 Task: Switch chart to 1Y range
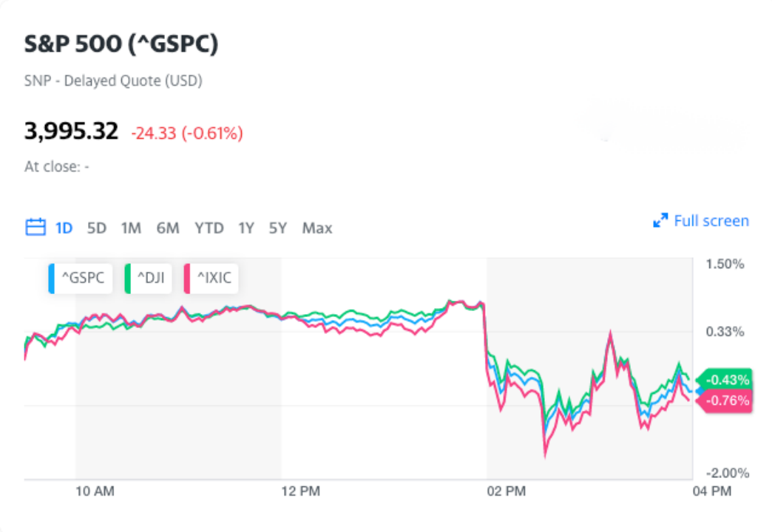coord(246,228)
